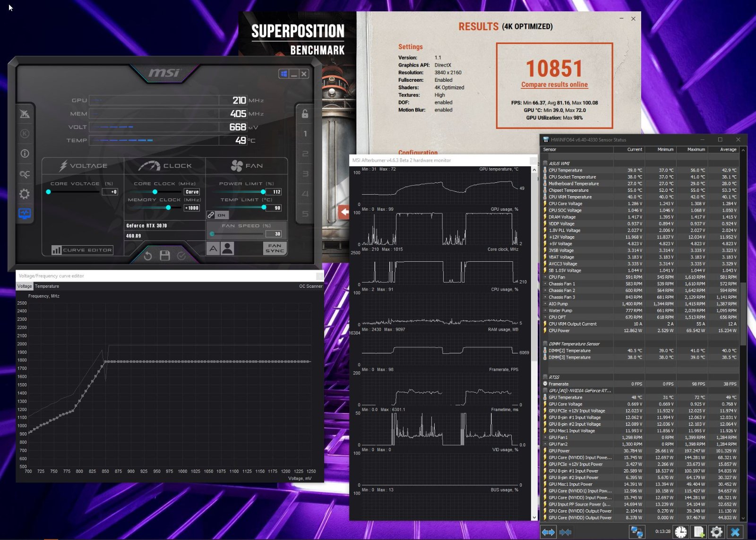Click 'Compare results online' link in Superposition
The width and height of the screenshot is (756, 540).
coord(554,85)
